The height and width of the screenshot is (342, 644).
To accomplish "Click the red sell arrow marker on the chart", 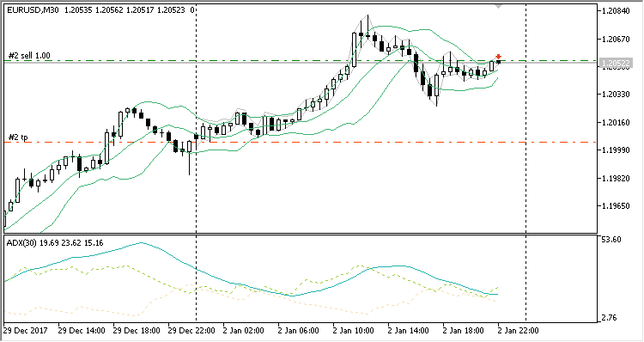I will [x=499, y=57].
